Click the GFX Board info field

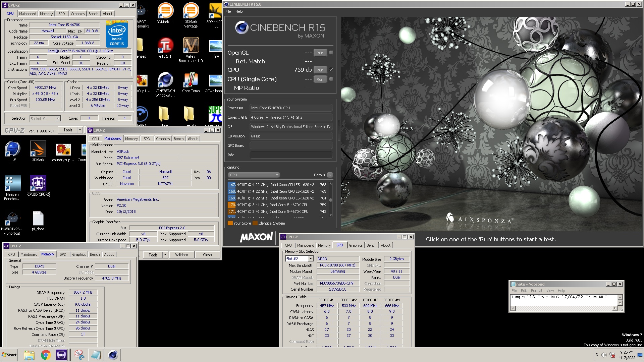pyautogui.click(x=291, y=145)
